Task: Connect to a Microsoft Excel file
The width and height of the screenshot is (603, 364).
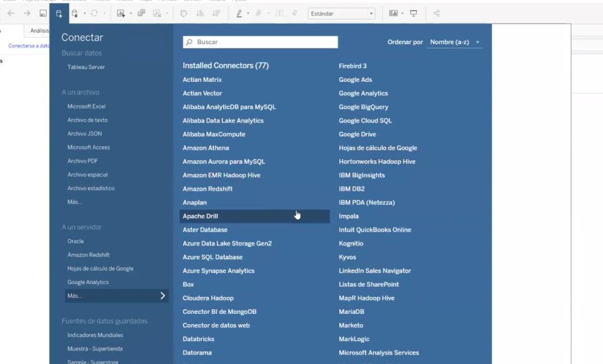Action: click(87, 106)
